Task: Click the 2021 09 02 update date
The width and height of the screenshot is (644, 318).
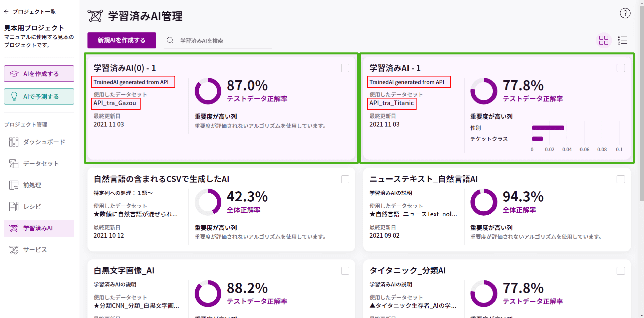Action: click(x=384, y=235)
